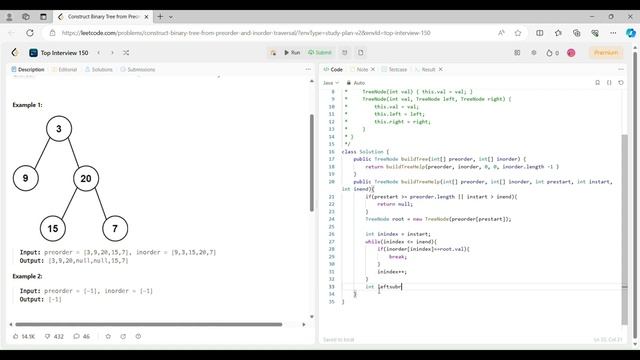
Task: Click the debugger icon left of Run
Action: tap(273, 53)
